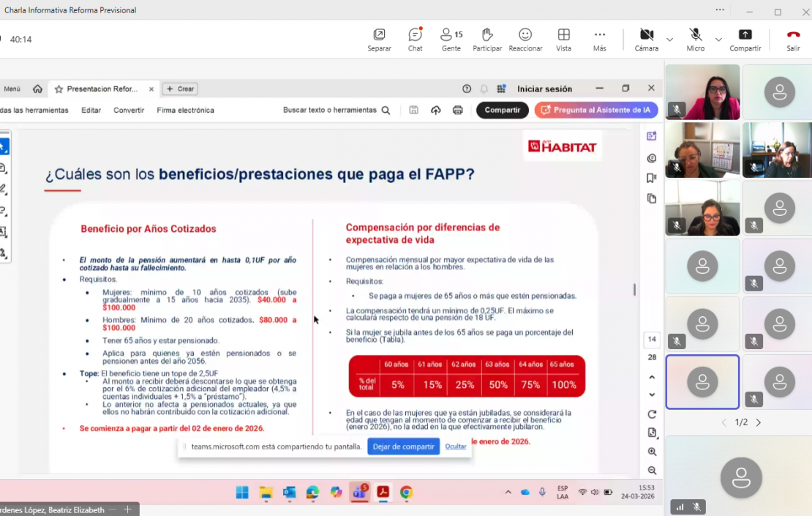Open the Más options menu
The image size is (812, 516).
click(600, 39)
